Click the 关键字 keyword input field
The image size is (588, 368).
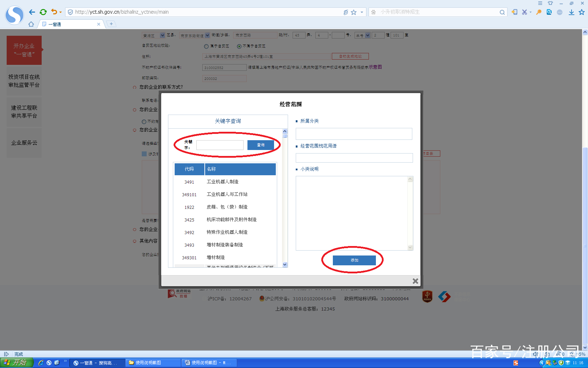(x=220, y=145)
